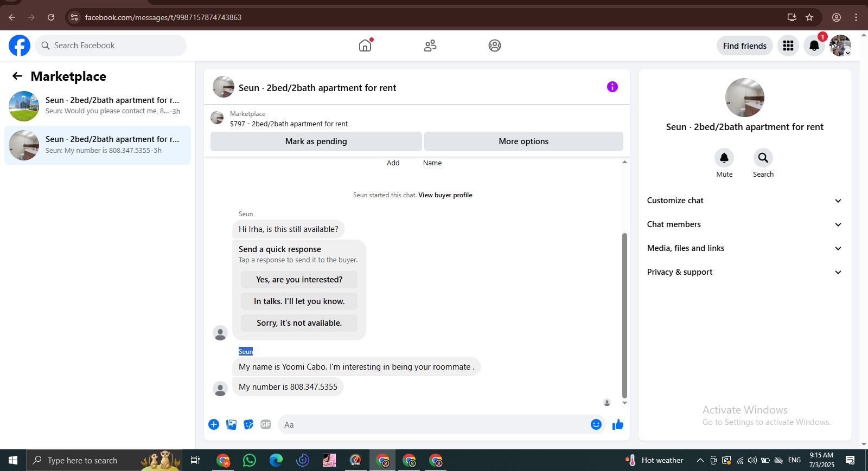
Task: Click Mark as pending button
Action: coord(316,141)
